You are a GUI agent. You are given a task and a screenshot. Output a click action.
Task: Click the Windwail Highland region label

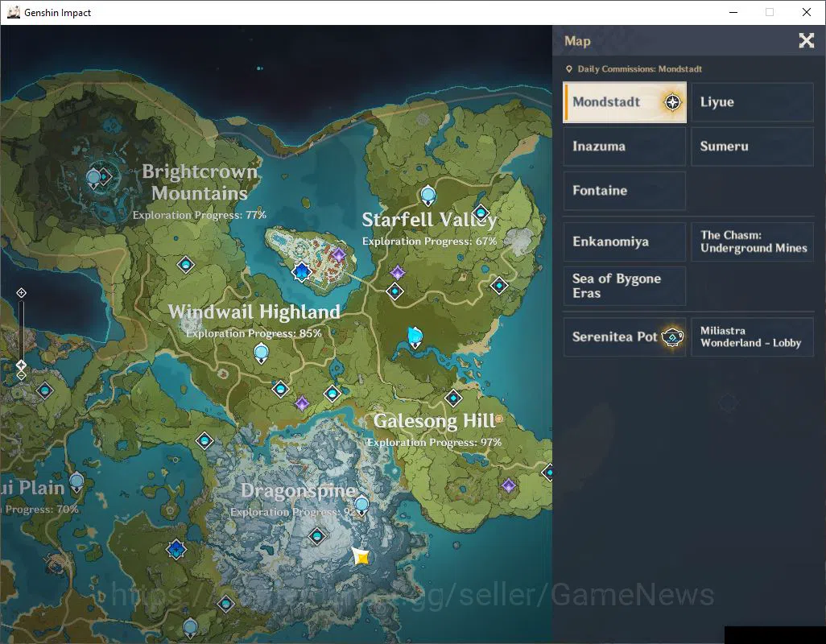point(254,312)
